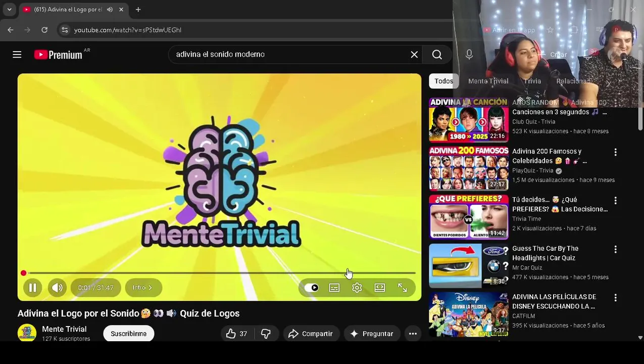This screenshot has height=364, width=644.
Task: Open Disney películas video thumbnail
Action: point(469,314)
